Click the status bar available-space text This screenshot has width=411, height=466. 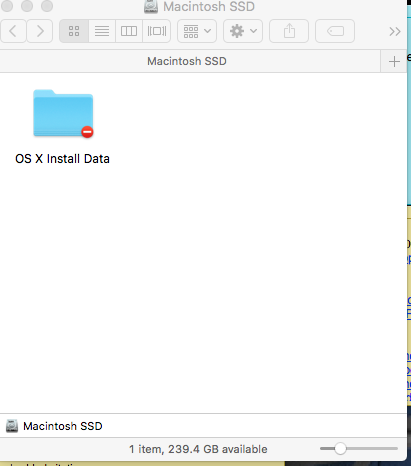[x=198, y=449]
